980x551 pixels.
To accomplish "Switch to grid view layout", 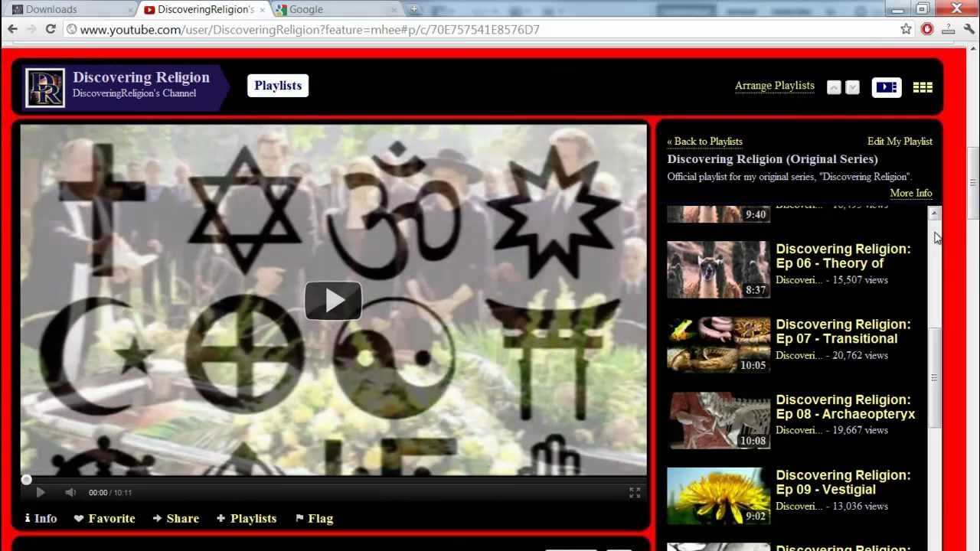I will (923, 87).
